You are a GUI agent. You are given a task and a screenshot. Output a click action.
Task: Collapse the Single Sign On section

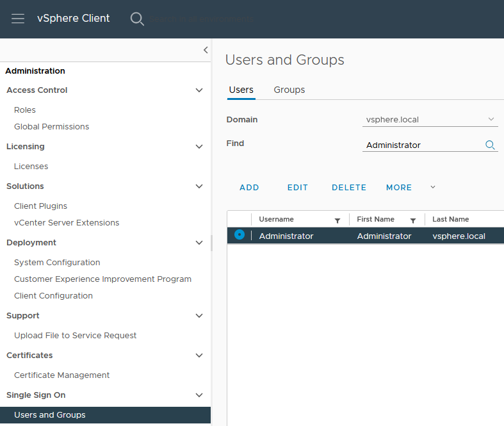[199, 395]
